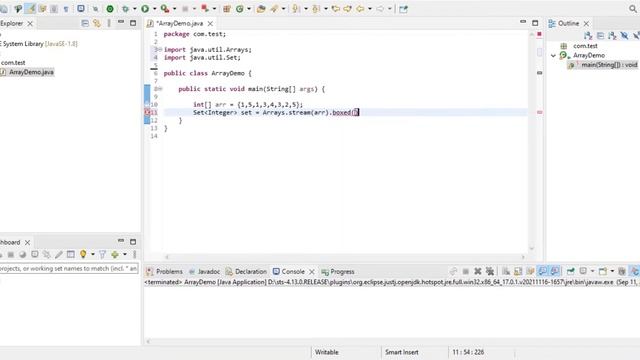The width and height of the screenshot is (640, 360).
Task: Click the filter funnel icon in Boot Dashboard
Action: pyautogui.click(x=102, y=254)
